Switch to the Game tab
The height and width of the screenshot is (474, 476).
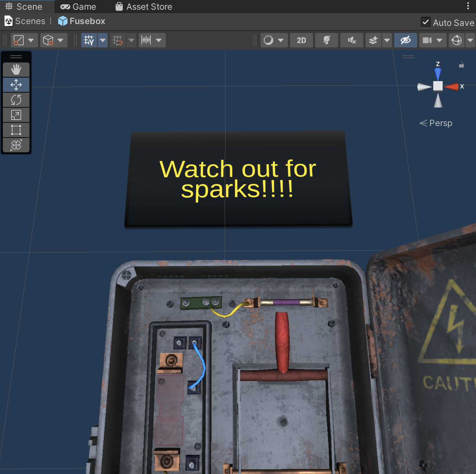(x=78, y=6)
